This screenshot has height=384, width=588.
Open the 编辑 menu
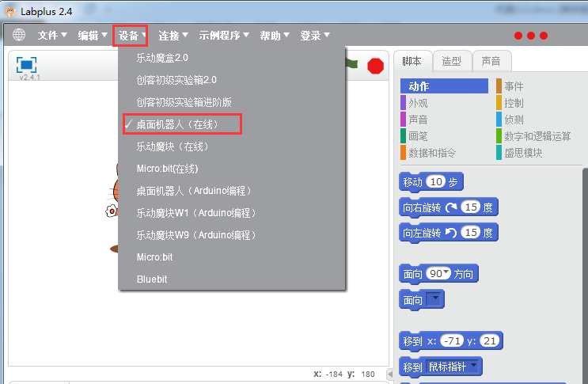[x=93, y=36]
